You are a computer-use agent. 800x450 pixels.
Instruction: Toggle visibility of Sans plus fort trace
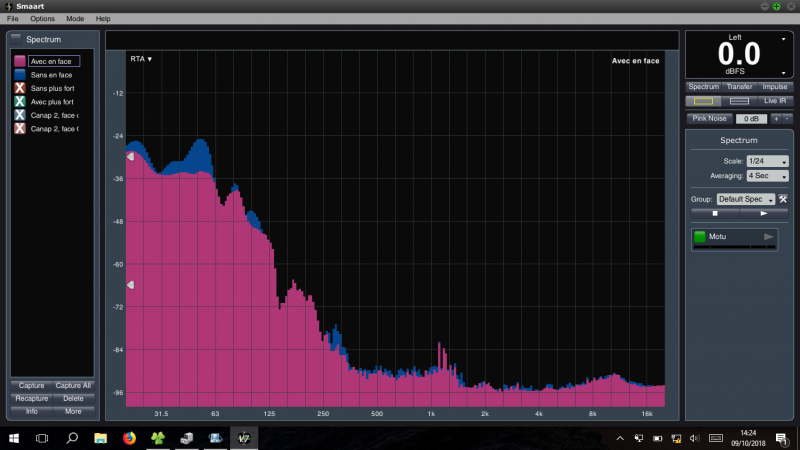click(19, 89)
